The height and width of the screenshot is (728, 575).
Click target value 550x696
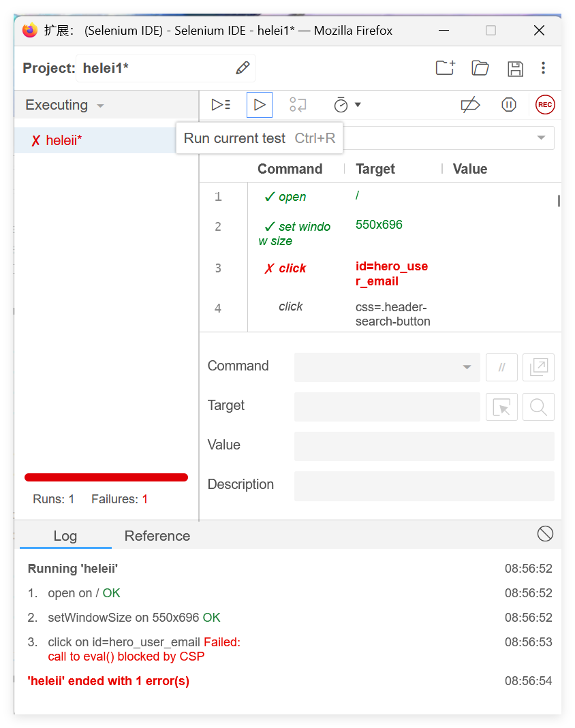[379, 225]
